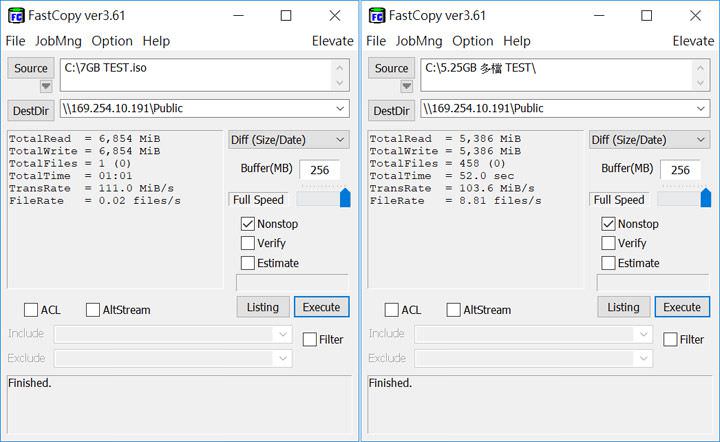
Task: Click Execute button in right window
Action: click(x=682, y=307)
